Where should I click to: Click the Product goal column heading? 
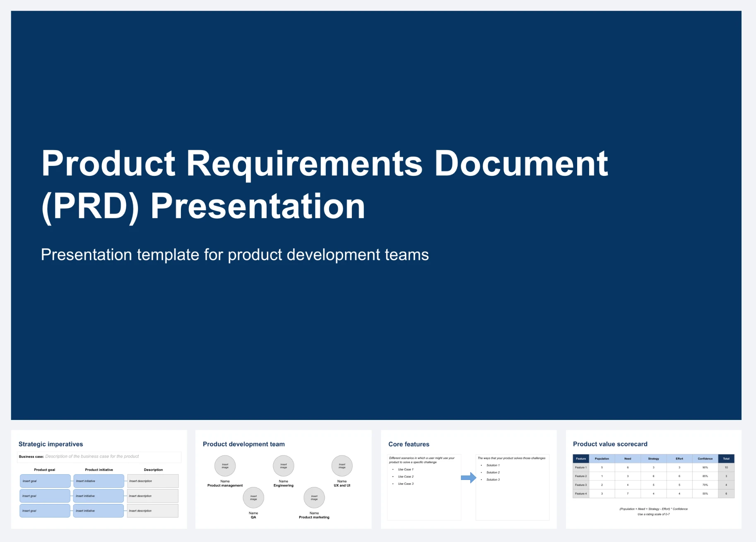point(44,470)
